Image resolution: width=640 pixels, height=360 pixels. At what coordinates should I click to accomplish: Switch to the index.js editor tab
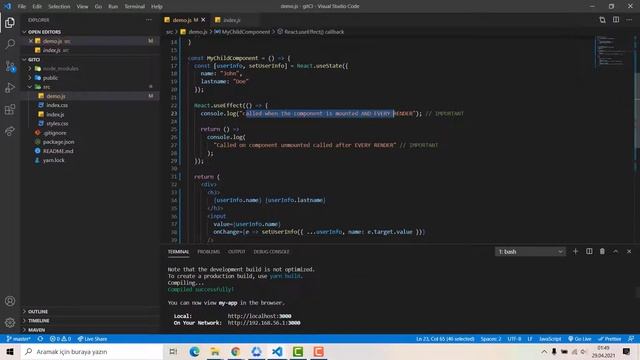tap(231, 20)
